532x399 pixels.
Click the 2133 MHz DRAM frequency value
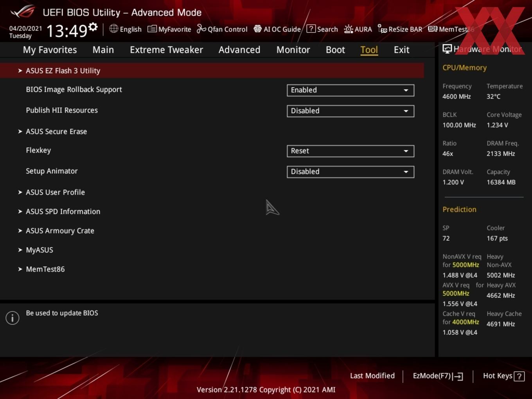501,154
